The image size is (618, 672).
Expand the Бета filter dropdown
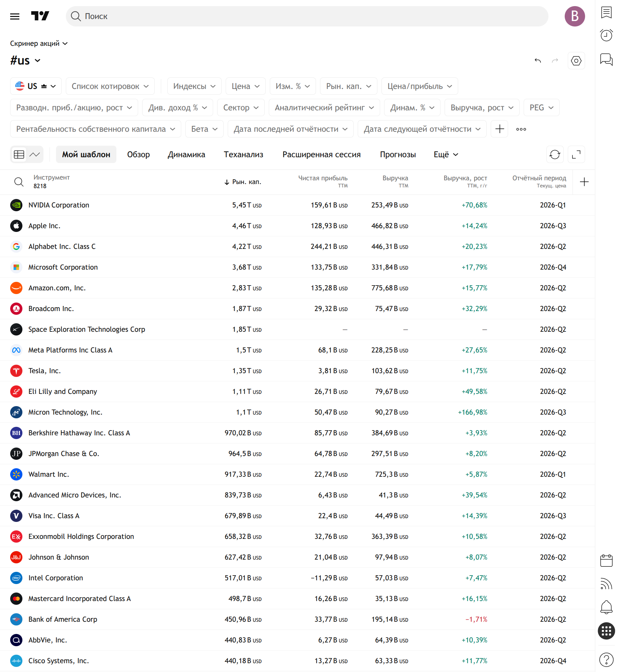[204, 129]
